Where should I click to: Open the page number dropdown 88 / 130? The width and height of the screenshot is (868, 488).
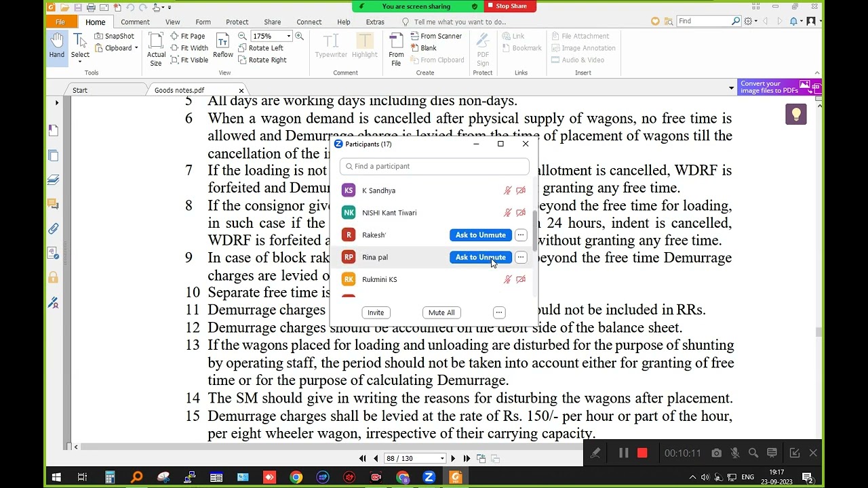(x=442, y=458)
